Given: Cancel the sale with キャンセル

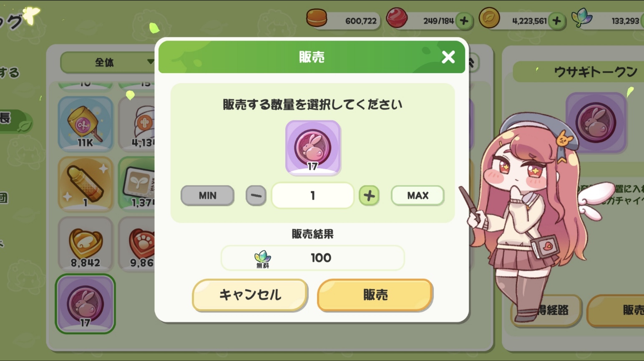Looking at the screenshot, I should pyautogui.click(x=250, y=295).
